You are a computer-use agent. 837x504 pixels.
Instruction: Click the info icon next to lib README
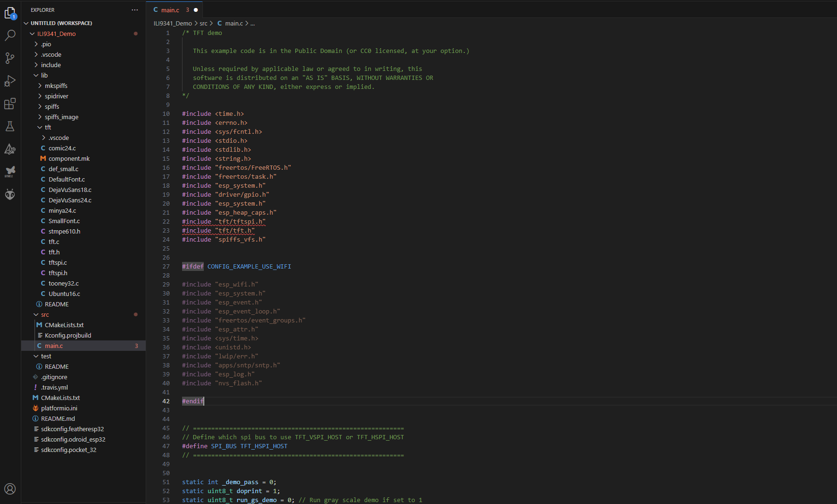pos(39,304)
